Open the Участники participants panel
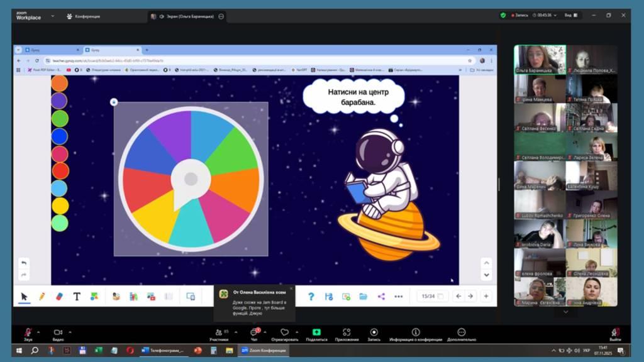 tap(219, 334)
